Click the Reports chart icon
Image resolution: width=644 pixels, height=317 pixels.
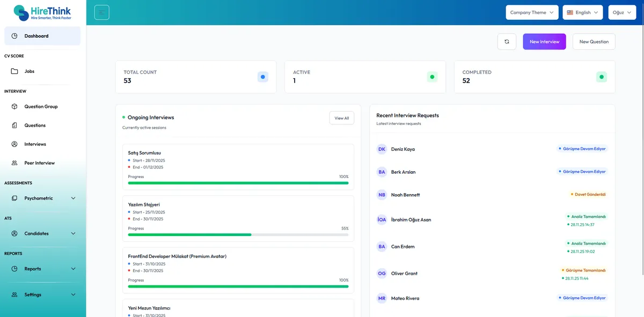tap(14, 269)
